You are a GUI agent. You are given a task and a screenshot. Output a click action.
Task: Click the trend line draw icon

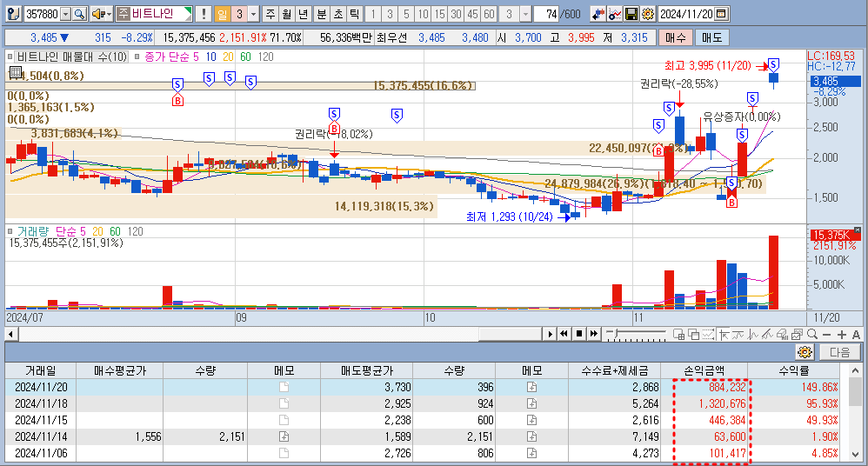pos(767,334)
